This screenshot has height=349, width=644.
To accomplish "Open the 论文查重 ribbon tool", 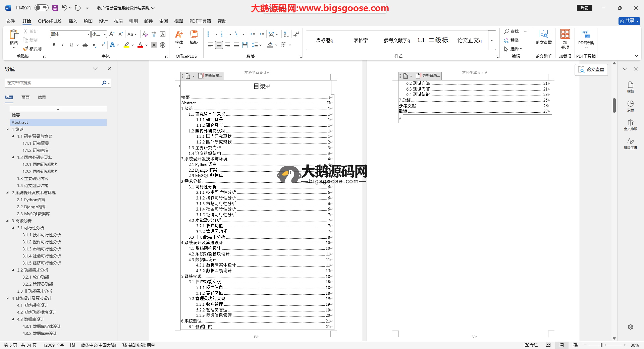I will pos(543,37).
